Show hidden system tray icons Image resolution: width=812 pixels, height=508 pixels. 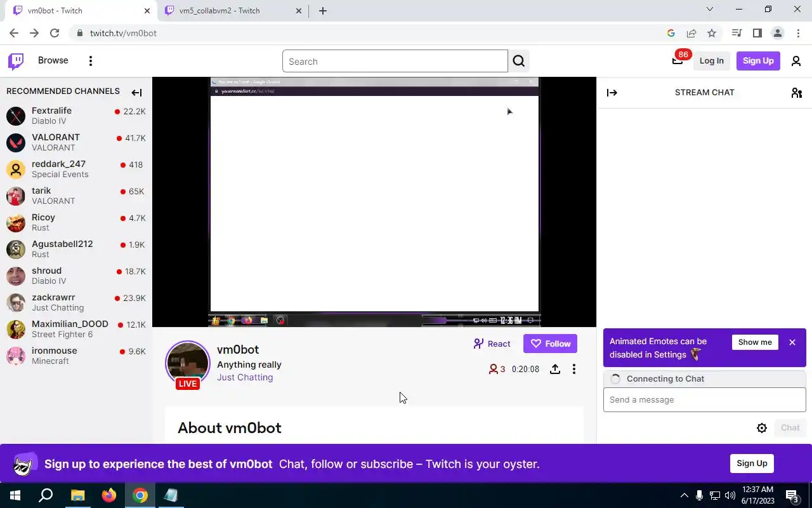[684, 495]
